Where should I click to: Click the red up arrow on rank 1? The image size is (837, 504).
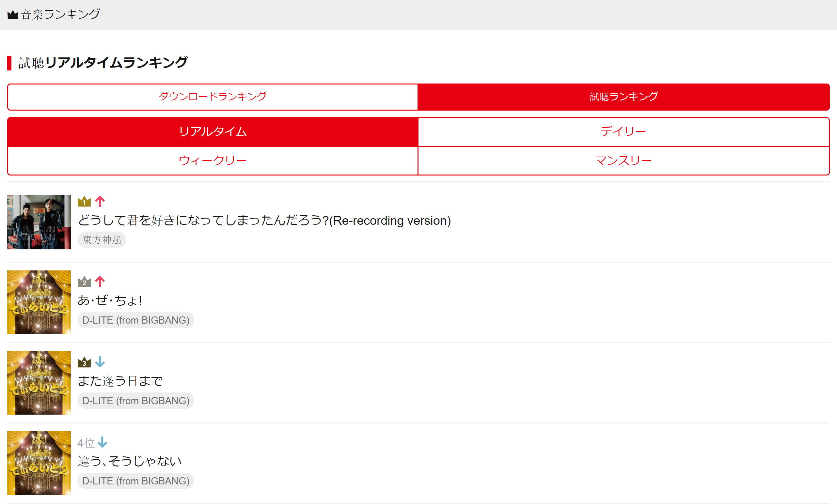click(x=100, y=201)
